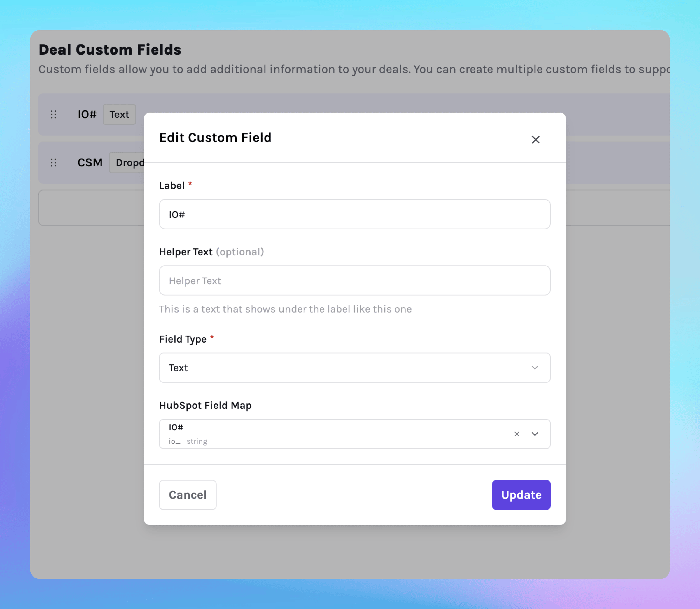Select the CSM field name in list

[x=90, y=163]
